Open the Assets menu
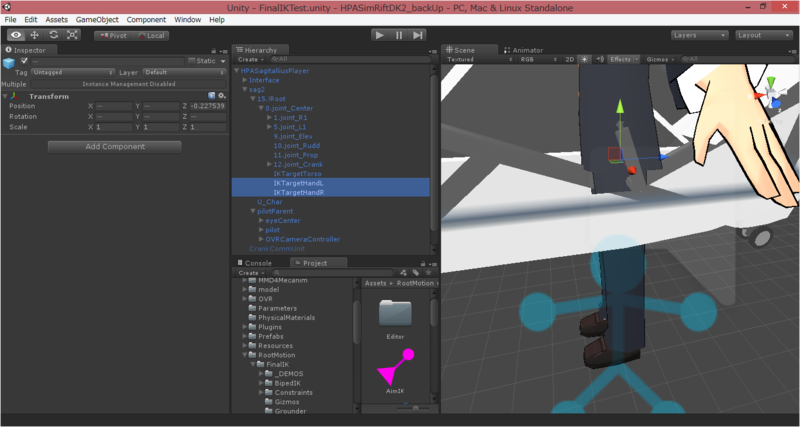This screenshot has width=800, height=427. coord(57,19)
